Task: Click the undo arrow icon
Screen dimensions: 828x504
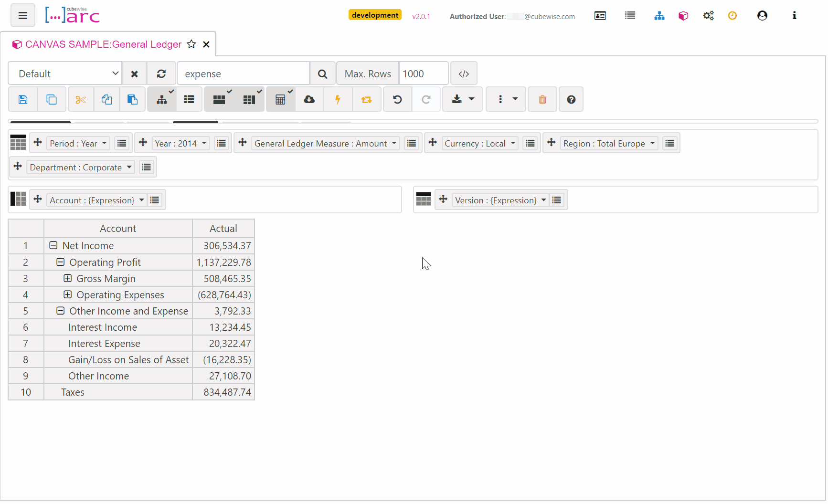Action: [x=397, y=99]
